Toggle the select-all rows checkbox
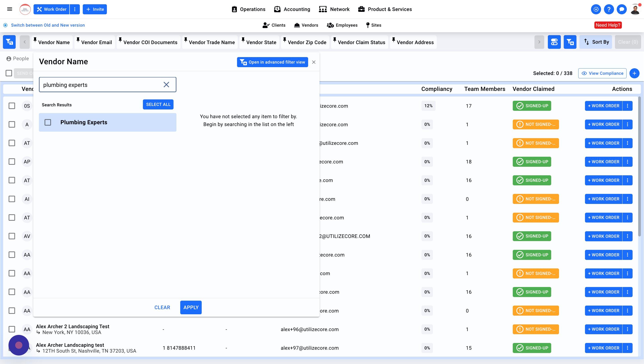The image size is (644, 364). pos(9,73)
